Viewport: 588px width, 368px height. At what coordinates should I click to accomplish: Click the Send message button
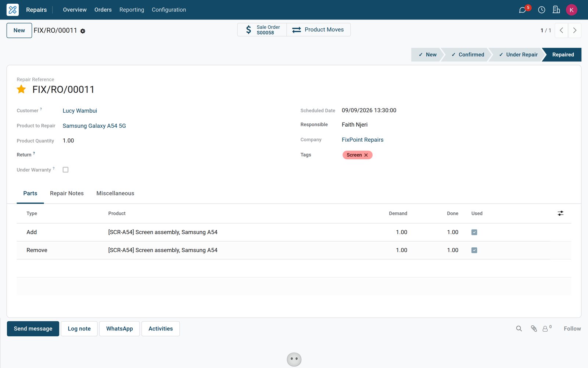coord(33,329)
